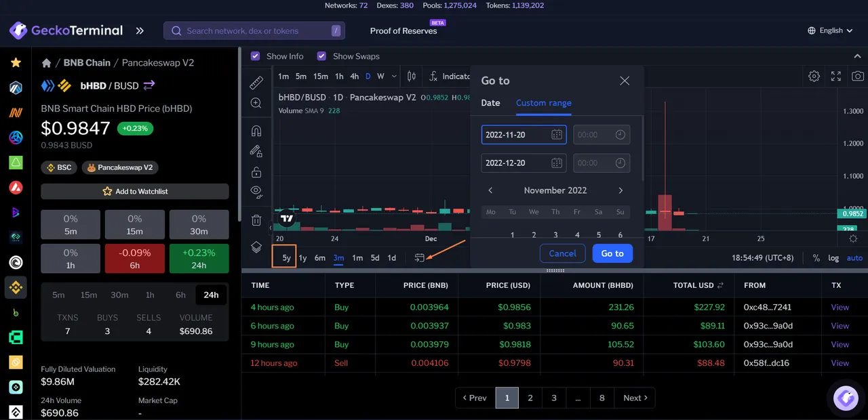The width and height of the screenshot is (868, 420).
Task: Select the 24h stats tab
Action: (x=211, y=295)
